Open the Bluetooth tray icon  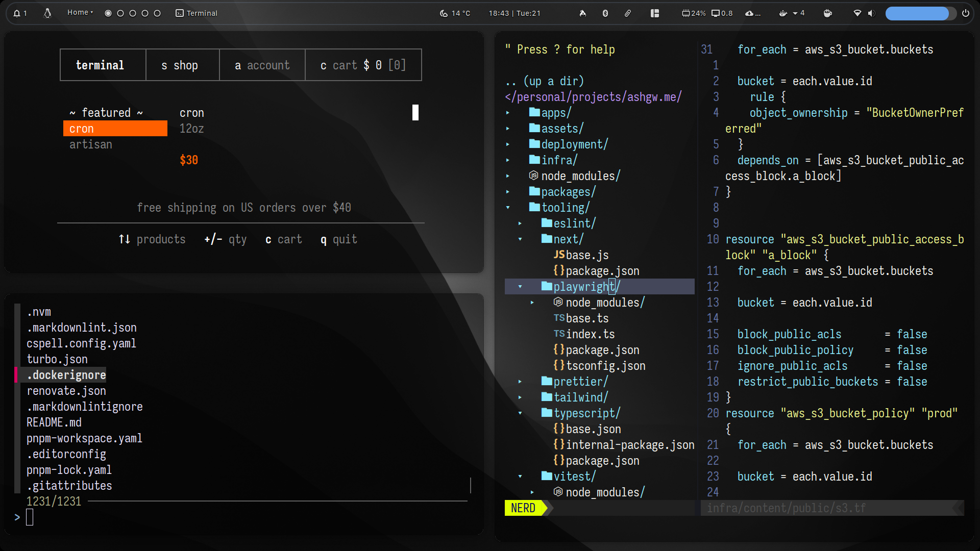(605, 13)
